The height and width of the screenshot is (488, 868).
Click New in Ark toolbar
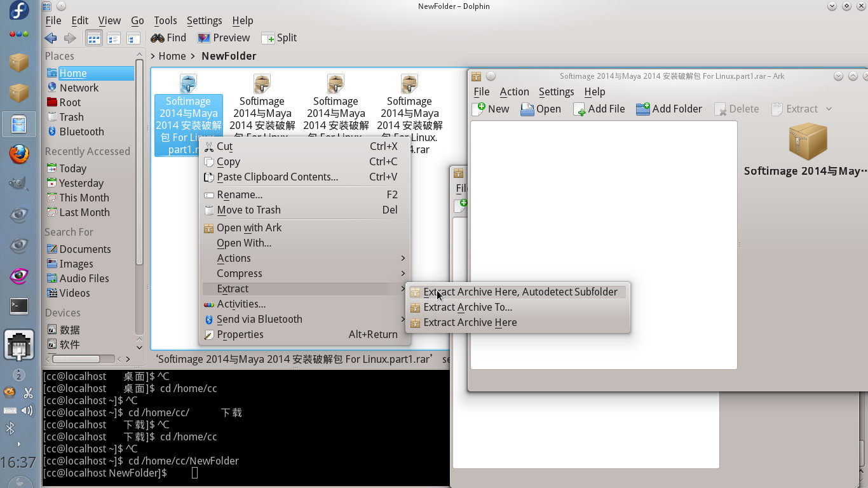(x=491, y=109)
